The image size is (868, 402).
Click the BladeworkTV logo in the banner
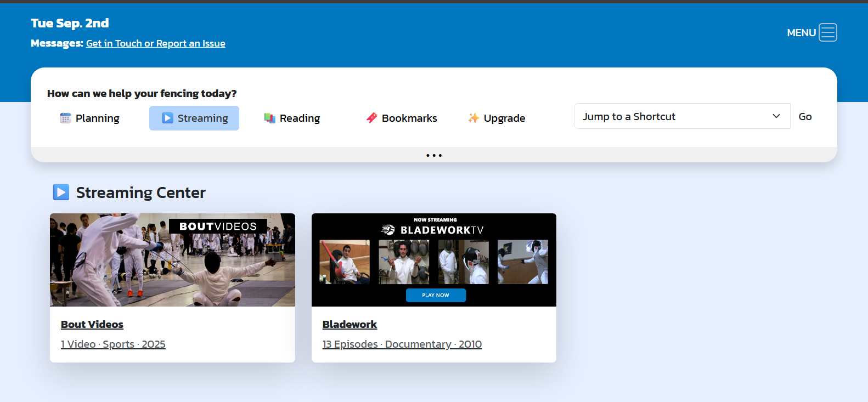[x=433, y=230]
